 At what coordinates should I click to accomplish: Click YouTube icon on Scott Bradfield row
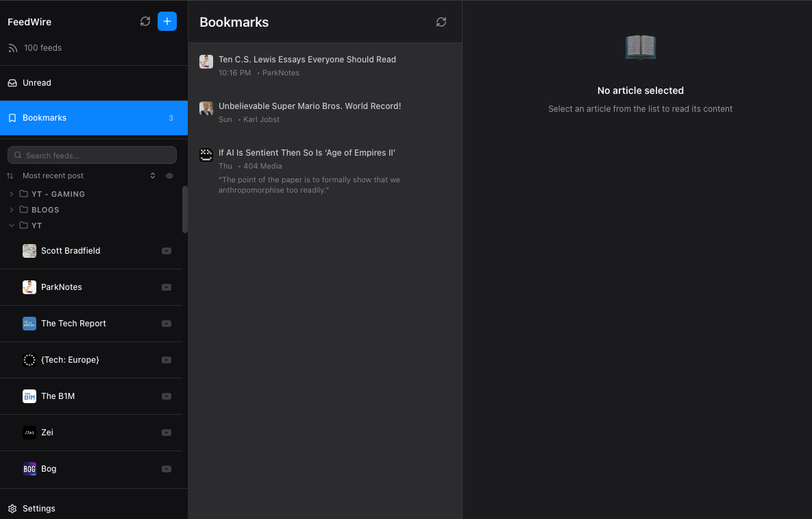[167, 251]
